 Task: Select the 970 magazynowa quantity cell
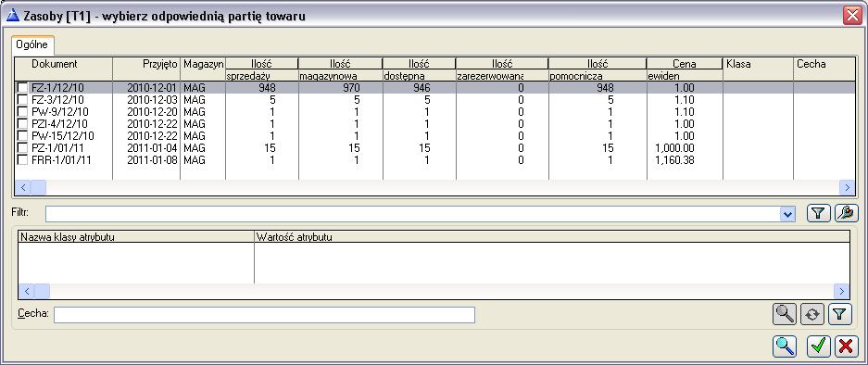350,87
